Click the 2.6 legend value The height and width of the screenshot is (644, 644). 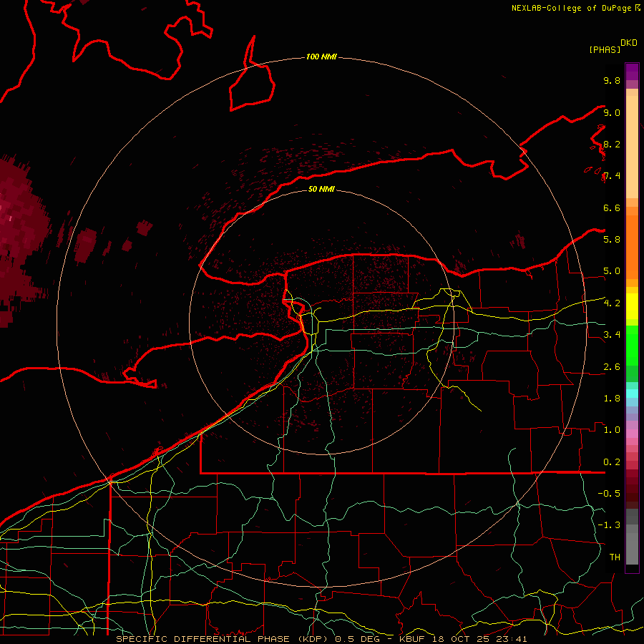point(612,367)
